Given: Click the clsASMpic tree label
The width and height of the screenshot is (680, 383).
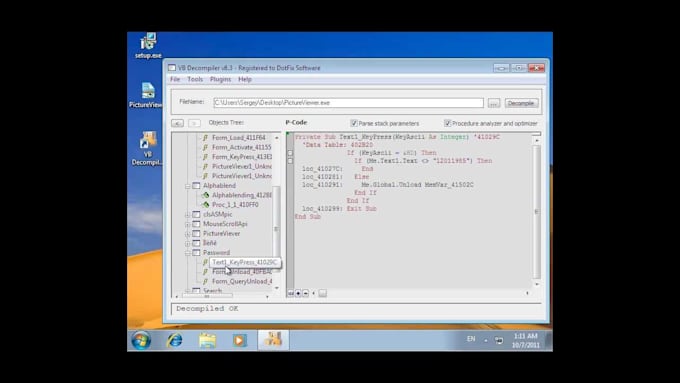Looking at the screenshot, I should point(218,214).
